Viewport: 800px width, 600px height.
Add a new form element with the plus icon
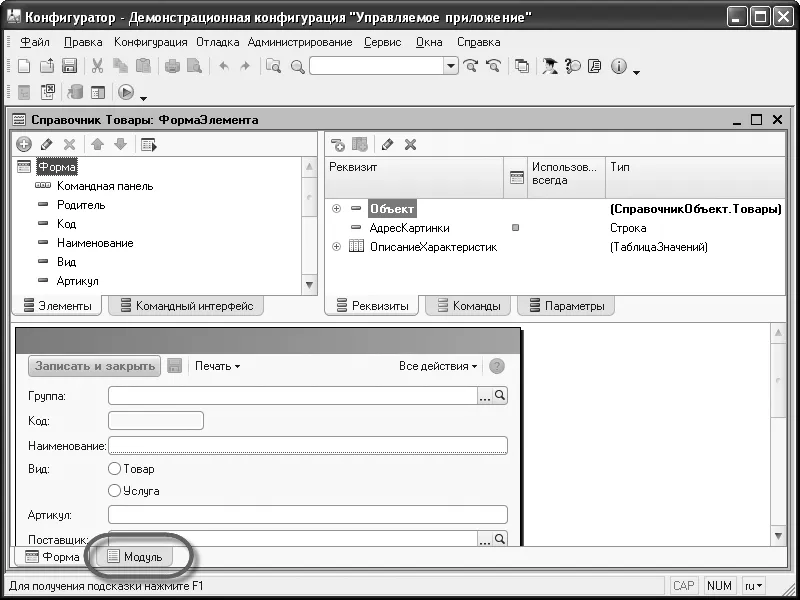[23, 144]
